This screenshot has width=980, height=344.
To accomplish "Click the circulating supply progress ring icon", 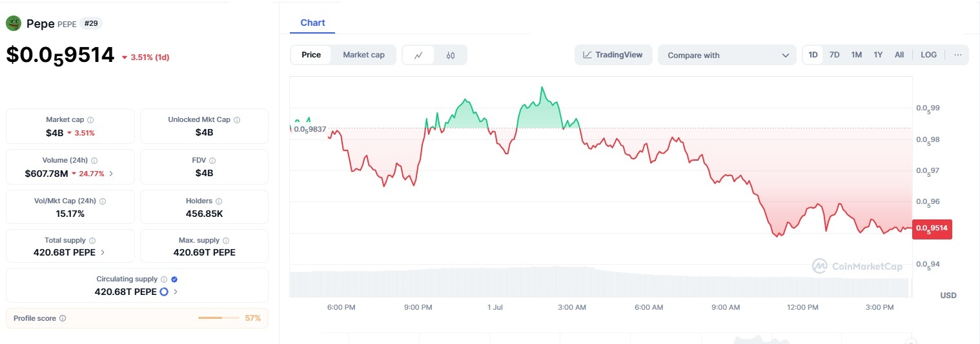I will click(164, 292).
